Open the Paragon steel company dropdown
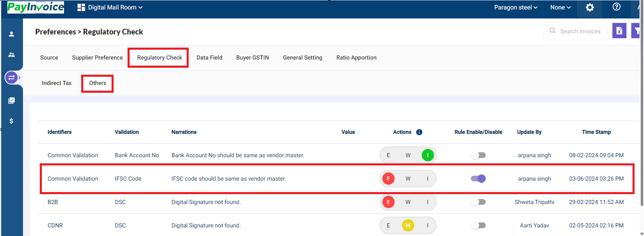 click(516, 7)
